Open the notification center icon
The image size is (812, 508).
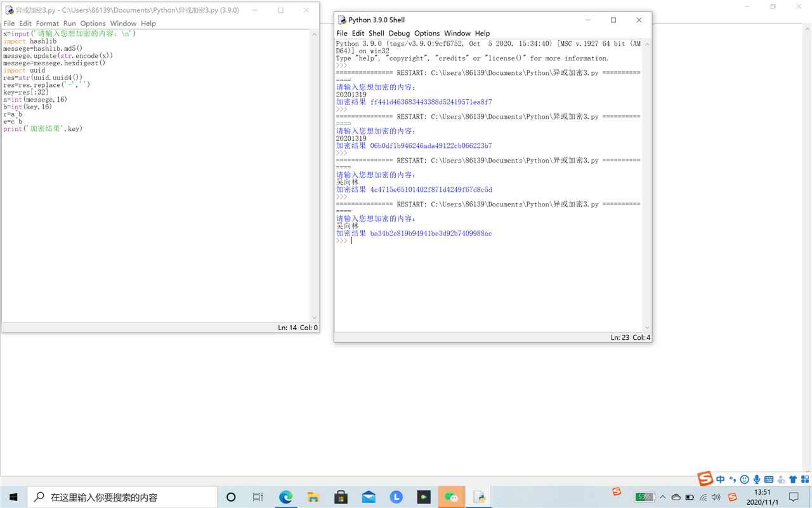click(x=794, y=497)
